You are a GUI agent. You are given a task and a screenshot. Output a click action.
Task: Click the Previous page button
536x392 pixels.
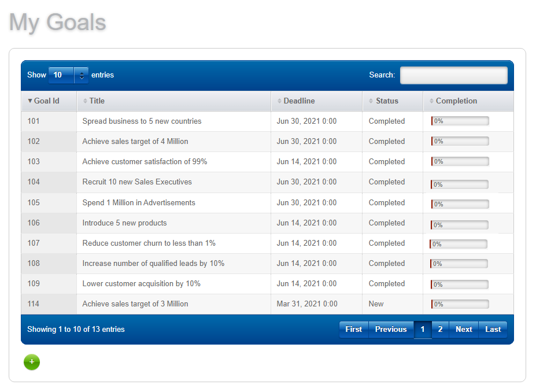391,330
